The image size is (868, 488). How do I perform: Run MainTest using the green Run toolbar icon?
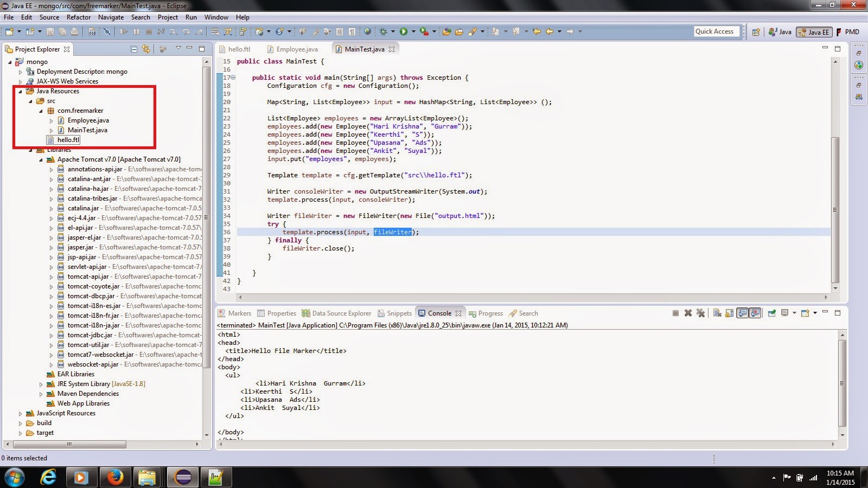point(404,31)
